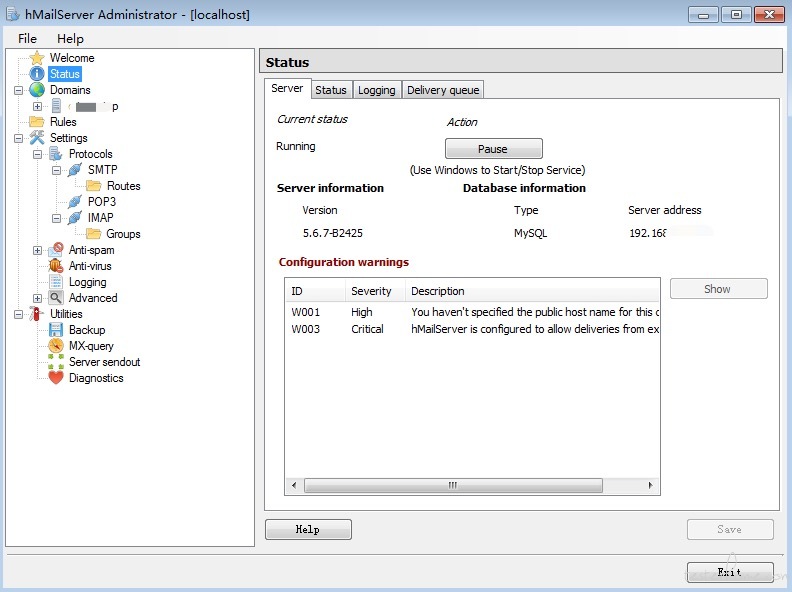Viewport: 792px width, 592px height.
Task: Click the Diagnostics heart icon
Action: [x=56, y=378]
